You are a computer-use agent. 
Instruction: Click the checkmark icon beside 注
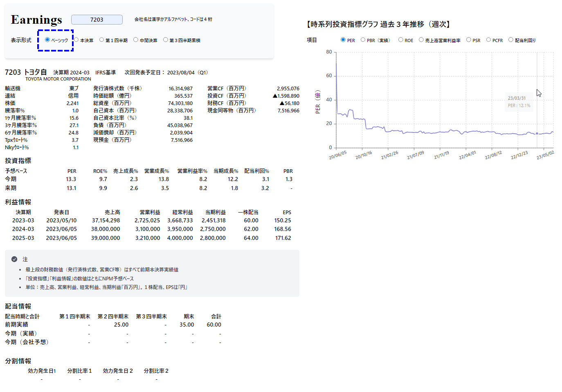click(14, 259)
